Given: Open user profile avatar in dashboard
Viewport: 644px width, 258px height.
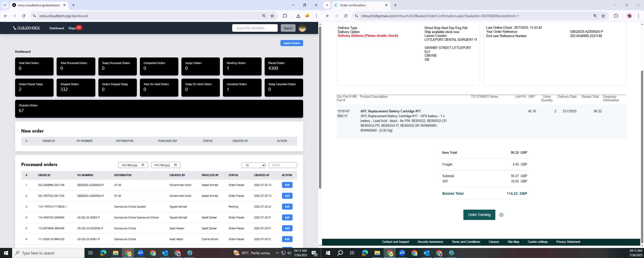Looking at the screenshot, I should [x=302, y=28].
